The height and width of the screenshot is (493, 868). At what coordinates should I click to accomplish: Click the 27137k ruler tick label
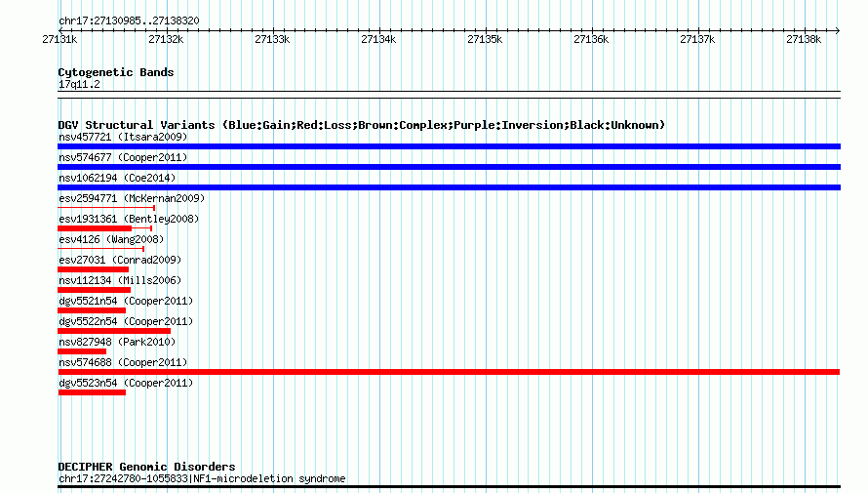[x=697, y=39]
